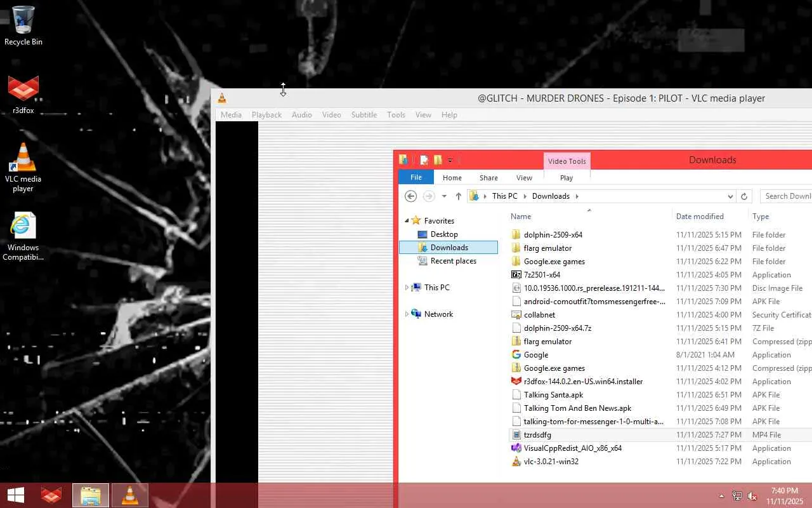812x508 pixels.
Task: Open the Windows Start button
Action: (x=16, y=495)
